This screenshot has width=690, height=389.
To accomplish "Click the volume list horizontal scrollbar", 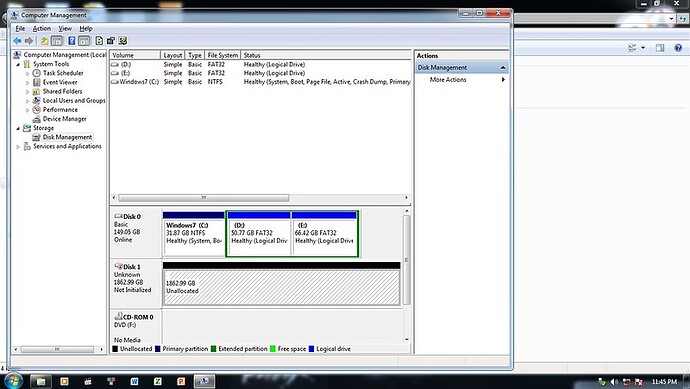I will click(260, 198).
